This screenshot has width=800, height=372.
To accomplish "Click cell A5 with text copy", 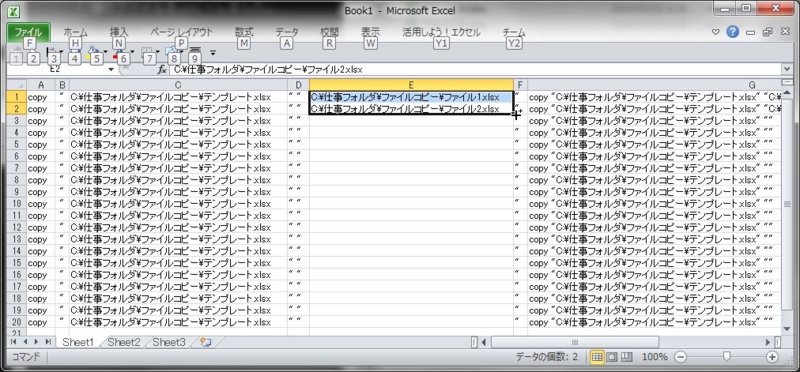I will [40, 144].
